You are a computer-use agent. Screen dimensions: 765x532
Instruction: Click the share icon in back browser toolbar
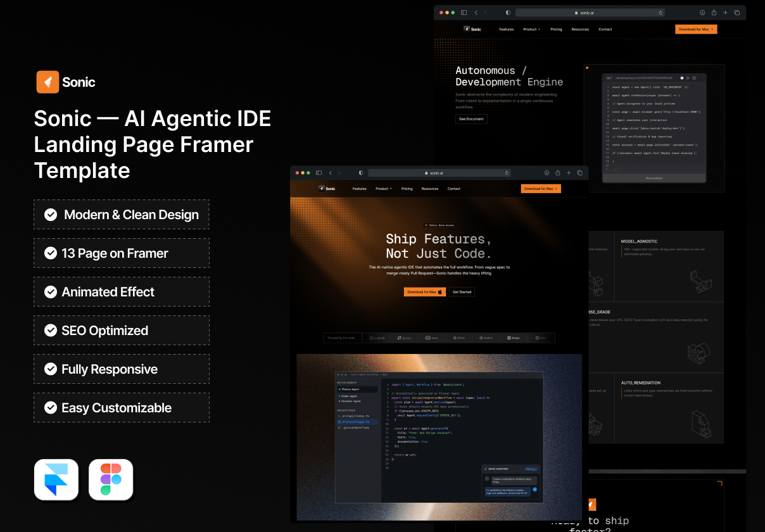click(x=714, y=13)
